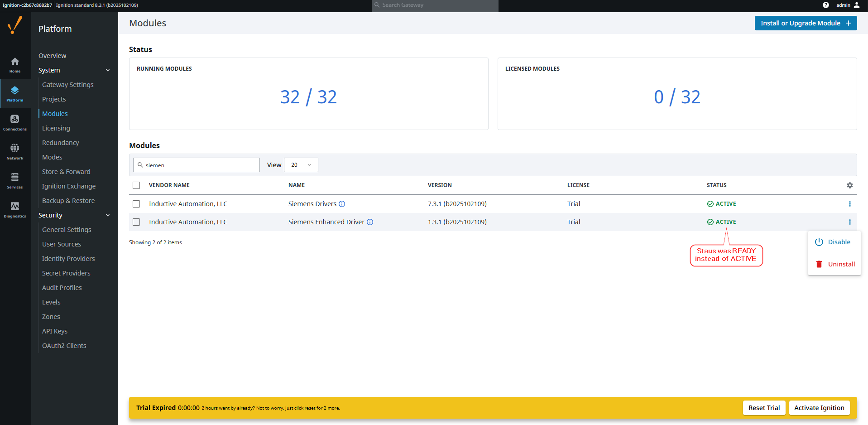
Task: Open Ignition Exchange
Action: point(69,186)
